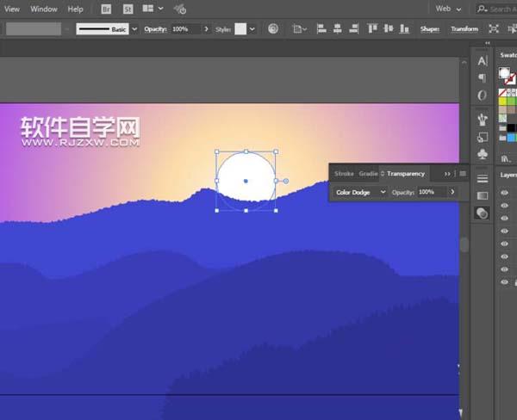The width and height of the screenshot is (517, 420).
Task: Click the white circle's center point
Action: point(246,181)
